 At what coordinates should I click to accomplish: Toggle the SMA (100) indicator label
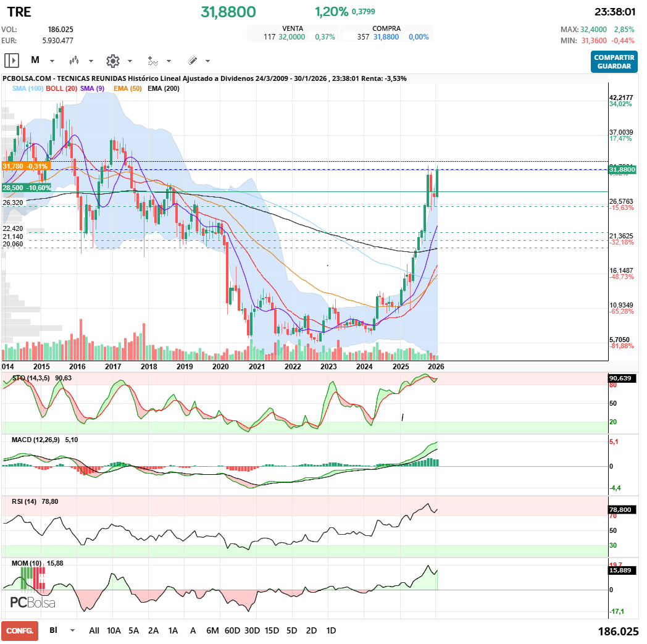28,88
